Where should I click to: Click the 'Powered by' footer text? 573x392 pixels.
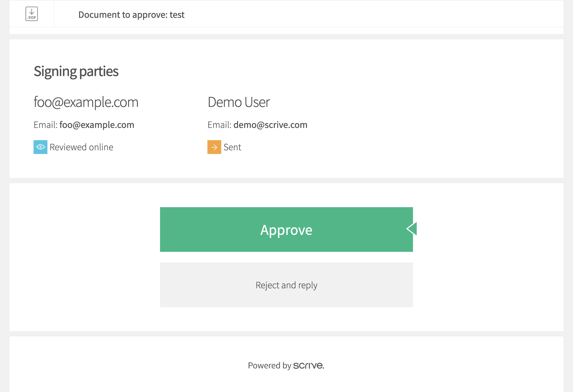(x=269, y=366)
